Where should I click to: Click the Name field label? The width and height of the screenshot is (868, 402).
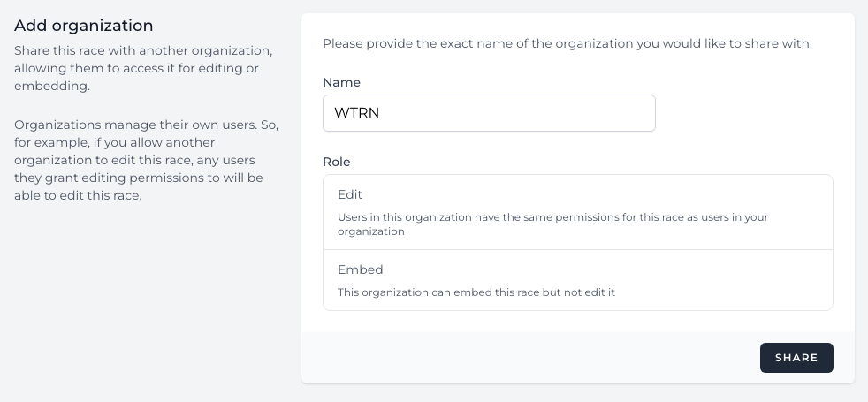[x=341, y=82]
